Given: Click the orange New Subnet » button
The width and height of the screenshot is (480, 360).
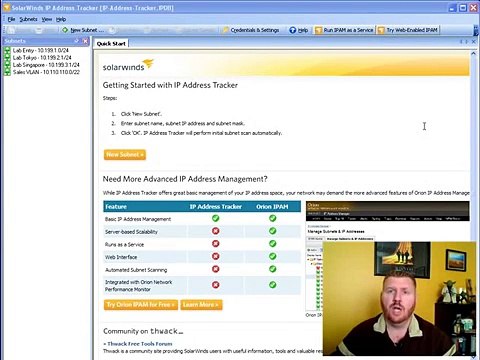Looking at the screenshot, I should (x=125, y=155).
